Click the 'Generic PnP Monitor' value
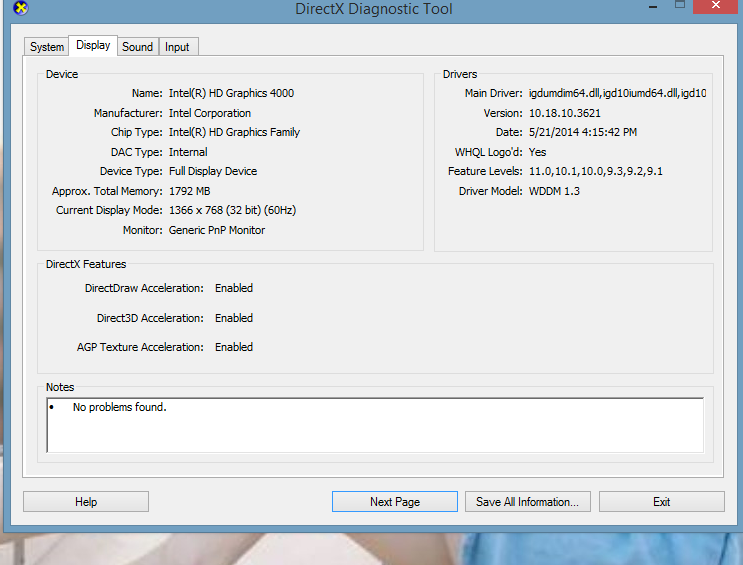This screenshot has height=565, width=743. click(x=217, y=230)
